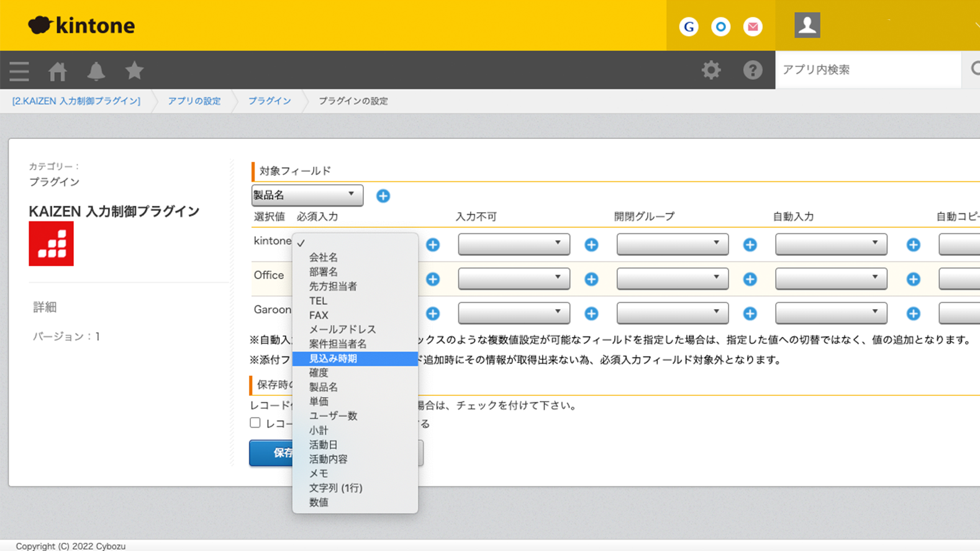Go to アプリの設定 breadcrumb link
980x551 pixels.
point(194,101)
